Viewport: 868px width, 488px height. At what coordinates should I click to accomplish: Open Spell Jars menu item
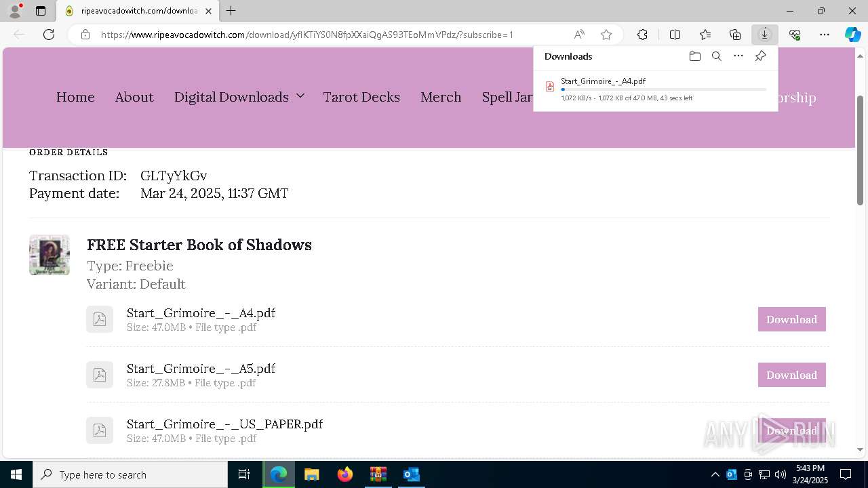click(507, 97)
